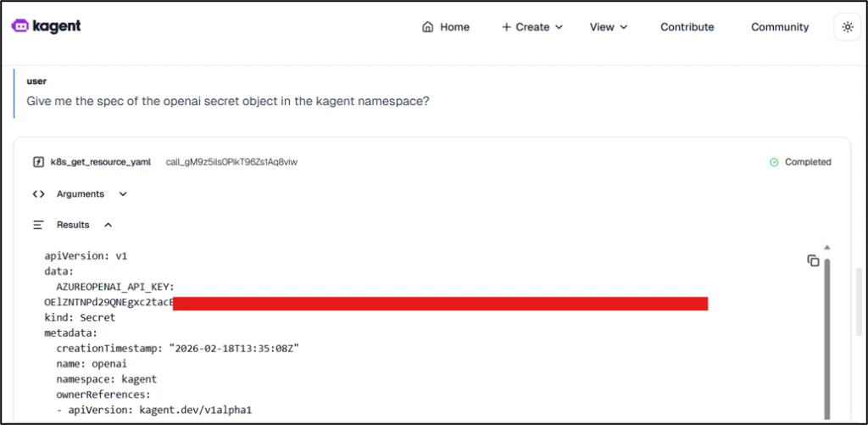Click the plus icon beside Create
This screenshot has height=425, width=868.
tap(506, 27)
